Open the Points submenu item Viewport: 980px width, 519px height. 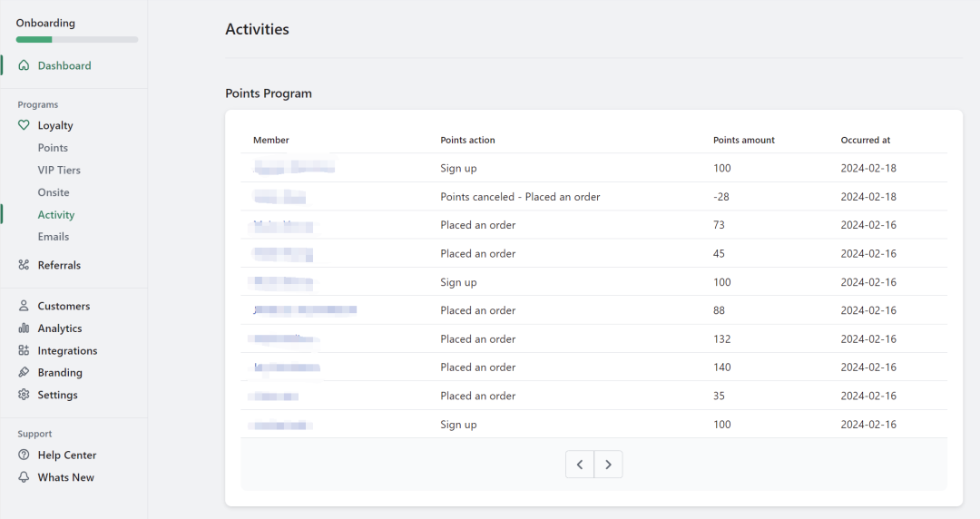point(53,148)
